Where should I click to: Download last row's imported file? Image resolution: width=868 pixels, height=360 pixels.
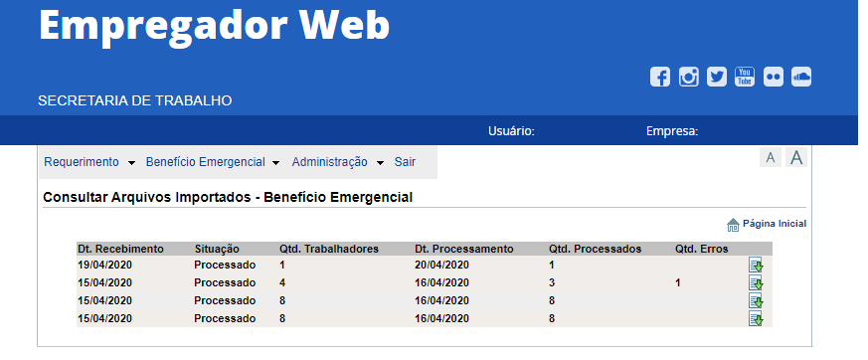756,318
